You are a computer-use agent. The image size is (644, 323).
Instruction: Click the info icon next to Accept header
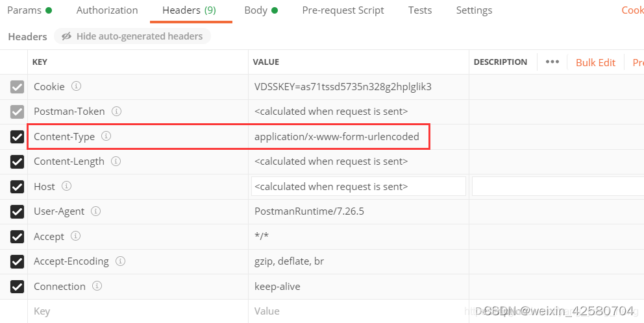coord(75,236)
